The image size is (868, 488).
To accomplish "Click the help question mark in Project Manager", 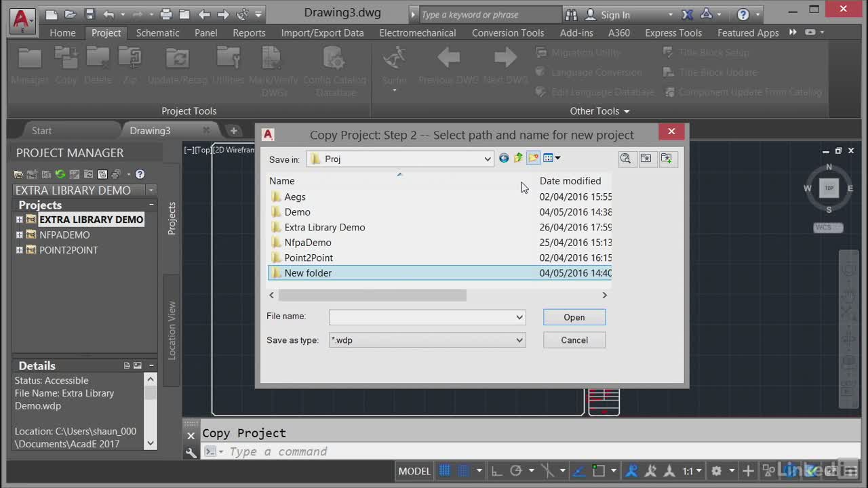I will (x=140, y=174).
